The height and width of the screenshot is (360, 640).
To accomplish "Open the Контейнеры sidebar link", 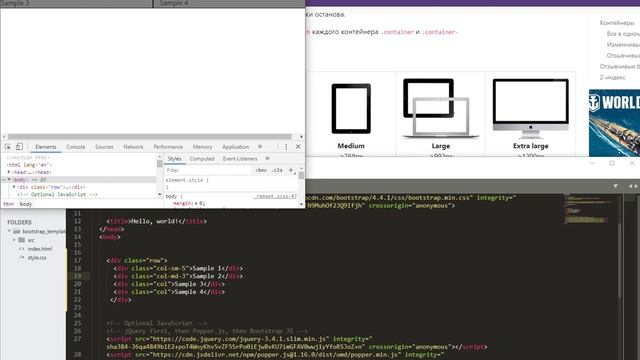I will [617, 23].
